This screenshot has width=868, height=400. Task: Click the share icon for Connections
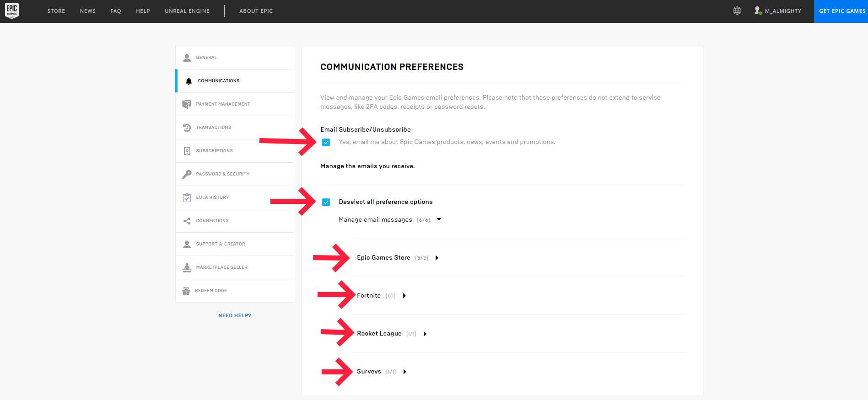187,221
